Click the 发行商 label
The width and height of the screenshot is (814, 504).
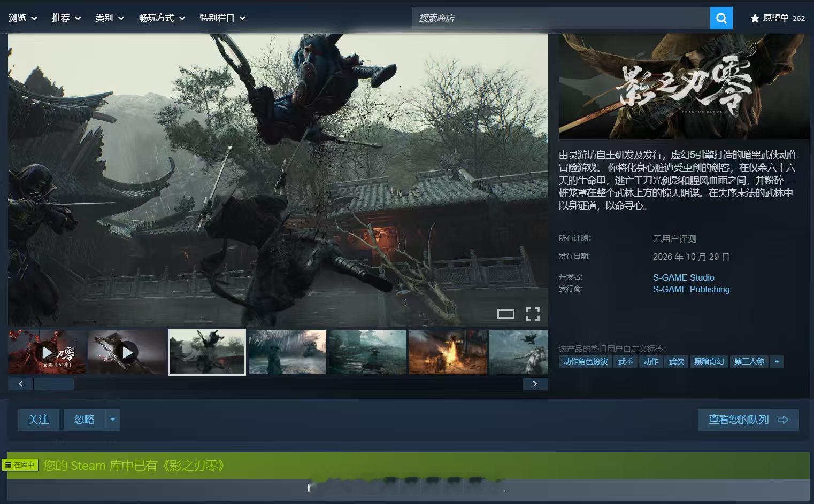tap(571, 289)
